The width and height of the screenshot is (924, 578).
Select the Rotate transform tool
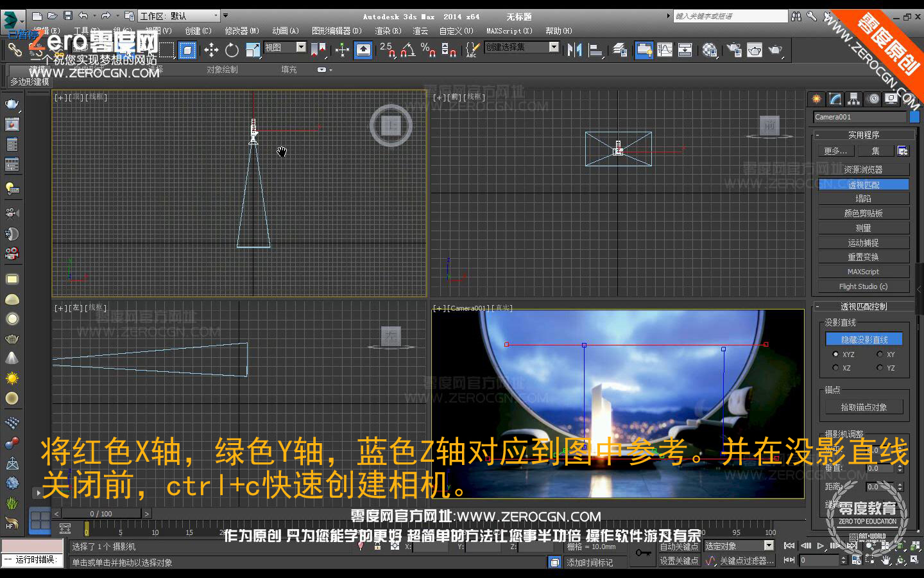[x=232, y=50]
